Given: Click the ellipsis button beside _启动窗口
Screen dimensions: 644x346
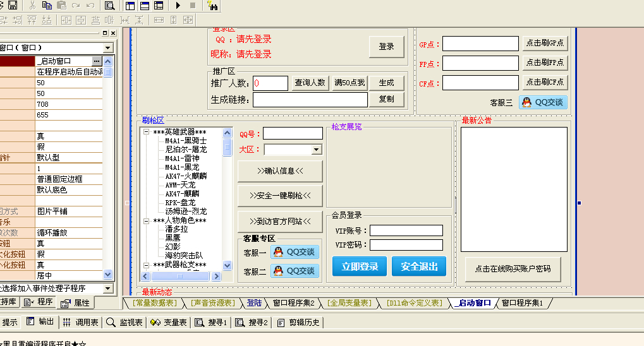Looking at the screenshot, I should [x=97, y=61].
